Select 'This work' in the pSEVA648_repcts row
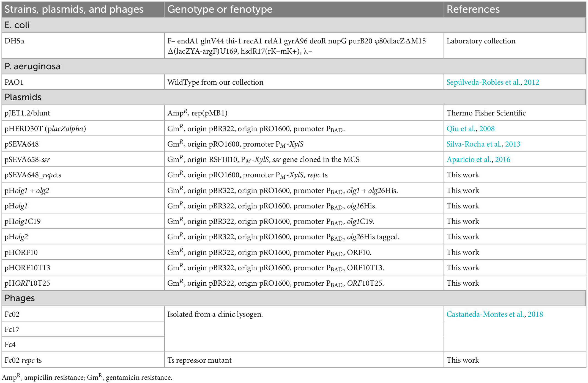 click(463, 175)
